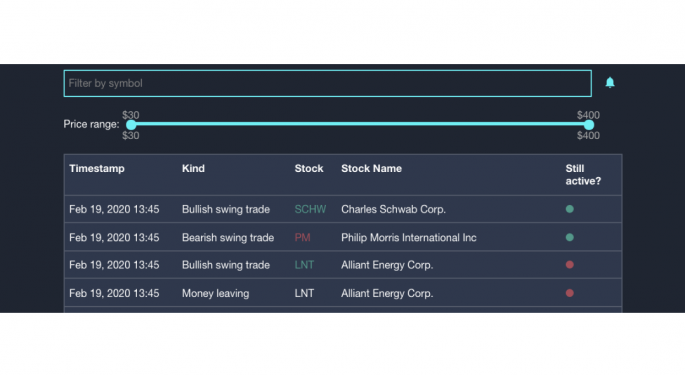Select Bullish swing trade cell for LNT
This screenshot has width=685, height=375.
226,265
